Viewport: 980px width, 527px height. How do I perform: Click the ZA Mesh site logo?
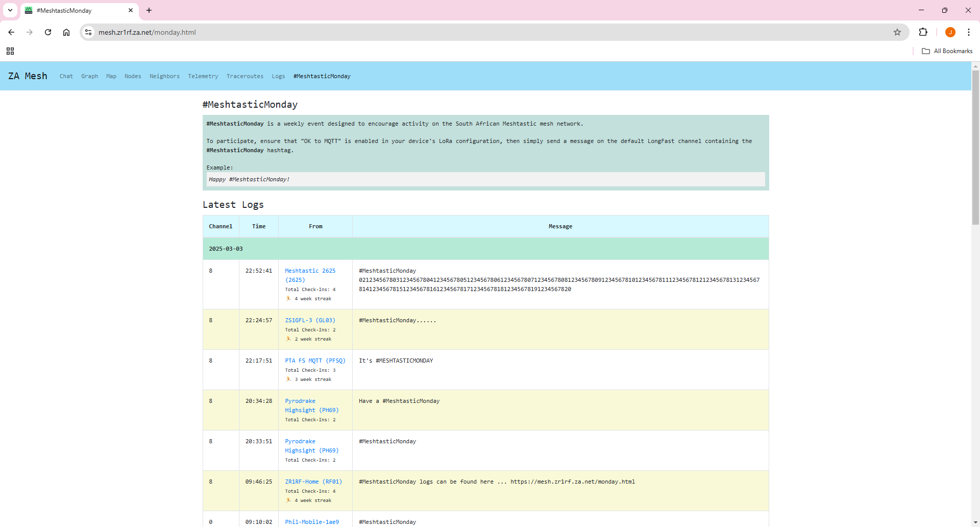(28, 76)
